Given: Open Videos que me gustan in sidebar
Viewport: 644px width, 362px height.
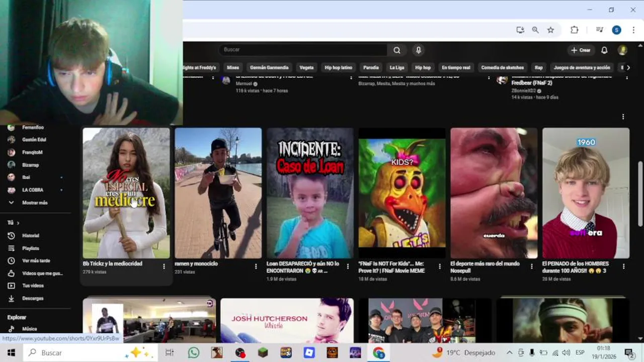Looking at the screenshot, I should point(42,274).
